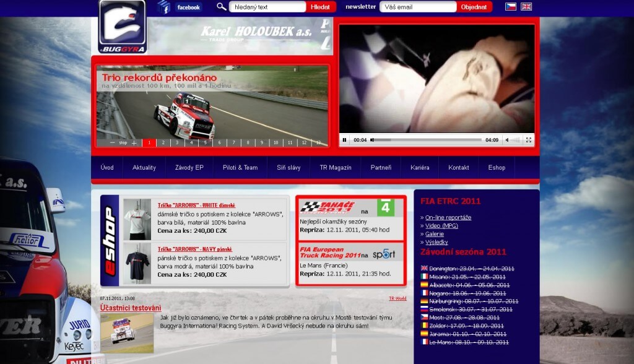
Task: Open Tričko ARROWS WHITE dámské link
Action: (196, 206)
